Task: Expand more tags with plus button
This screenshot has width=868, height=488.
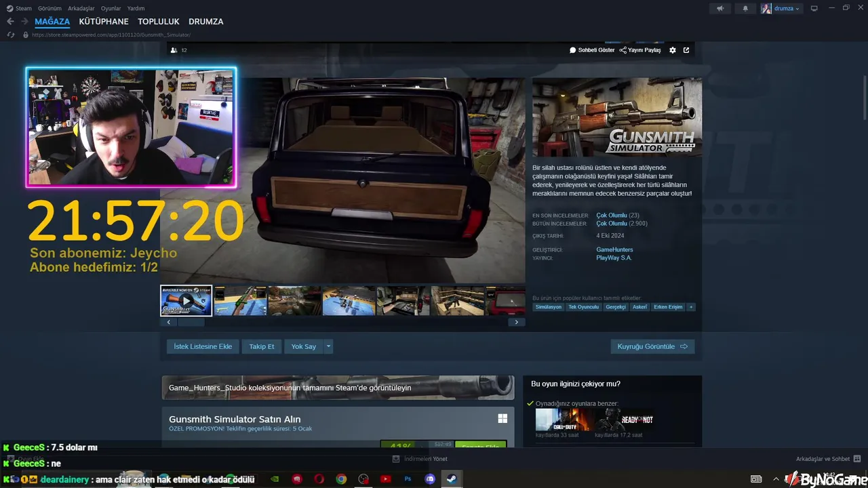Action: click(691, 307)
